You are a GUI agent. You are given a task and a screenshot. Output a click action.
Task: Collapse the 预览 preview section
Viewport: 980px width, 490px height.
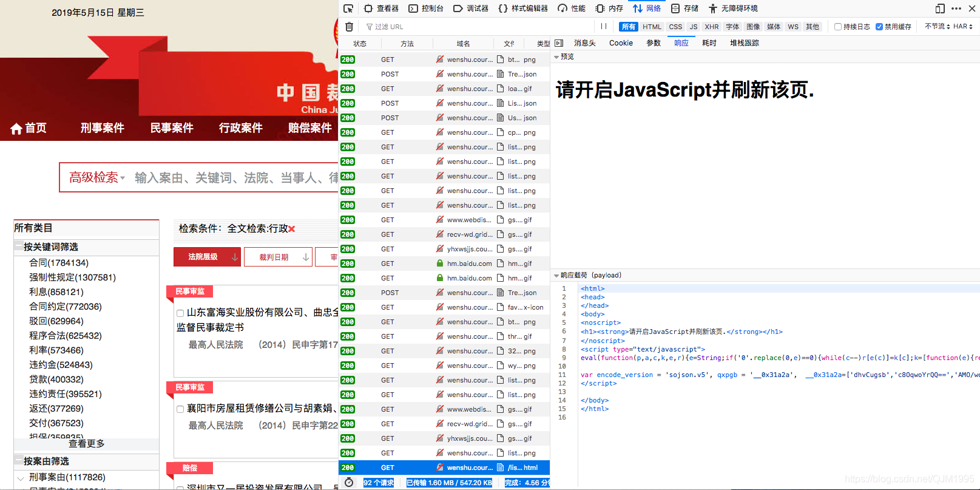[556, 57]
